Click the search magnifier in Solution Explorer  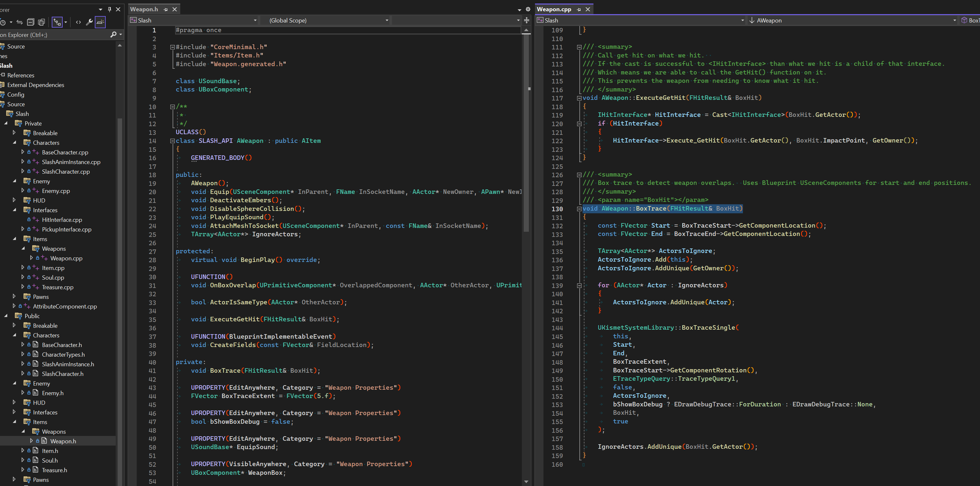click(113, 35)
